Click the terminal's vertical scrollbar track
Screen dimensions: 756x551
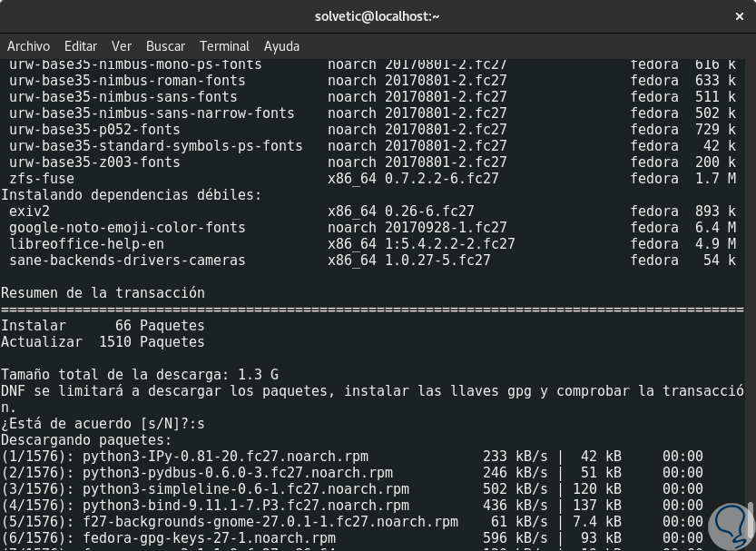(x=750, y=272)
